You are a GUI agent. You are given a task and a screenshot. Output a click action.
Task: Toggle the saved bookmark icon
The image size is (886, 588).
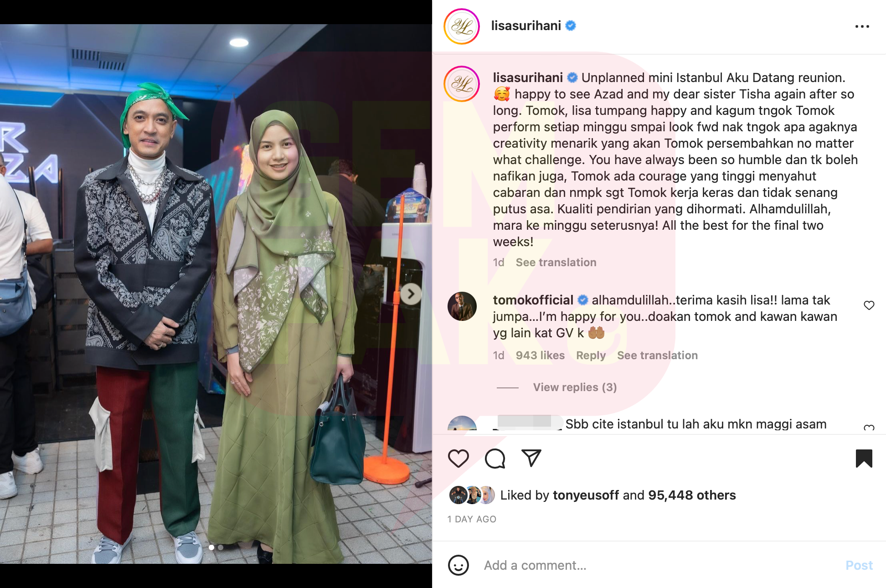coord(864,458)
